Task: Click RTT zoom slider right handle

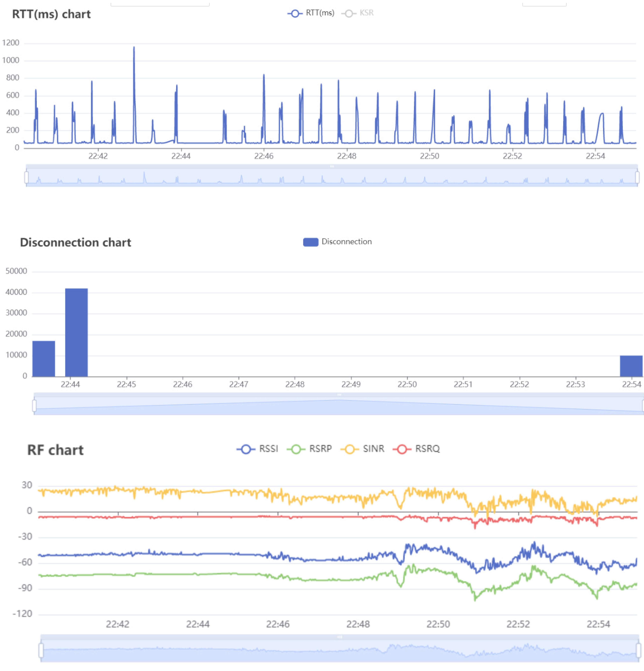Action: 637,177
